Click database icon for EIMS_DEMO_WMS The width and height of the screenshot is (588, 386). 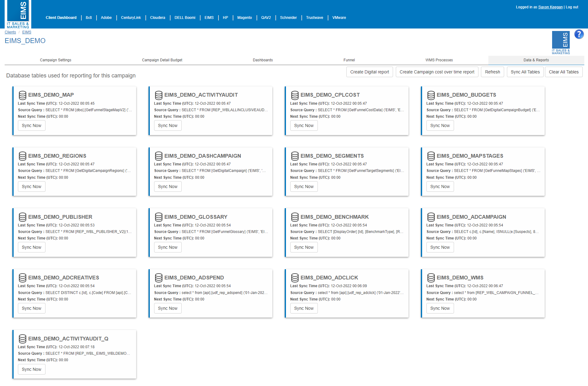pos(431,278)
